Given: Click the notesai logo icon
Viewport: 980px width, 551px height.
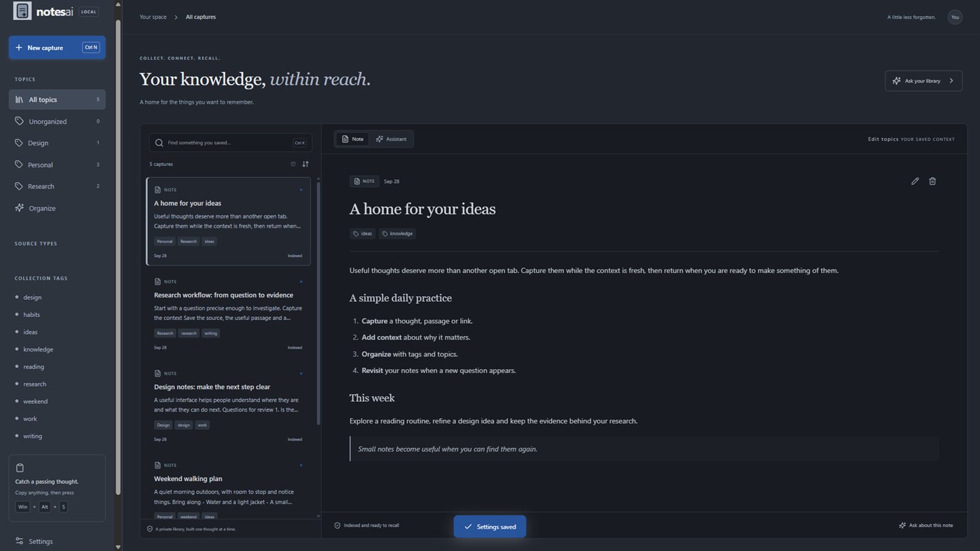Looking at the screenshot, I should pos(22,11).
